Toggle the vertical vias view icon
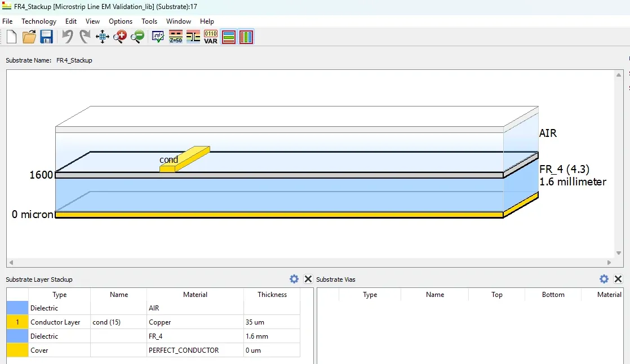The width and height of the screenshot is (630, 364). click(246, 37)
